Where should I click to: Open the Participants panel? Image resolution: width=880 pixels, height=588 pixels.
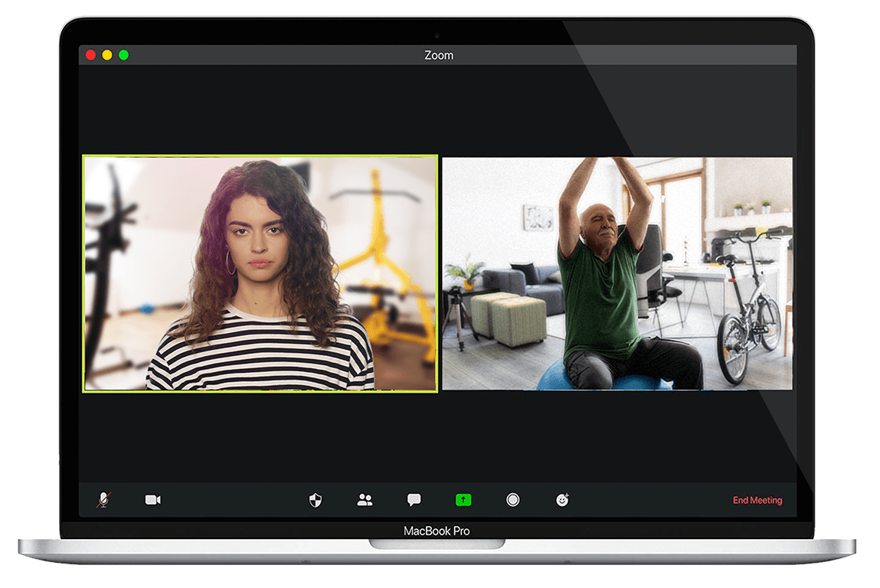click(365, 500)
